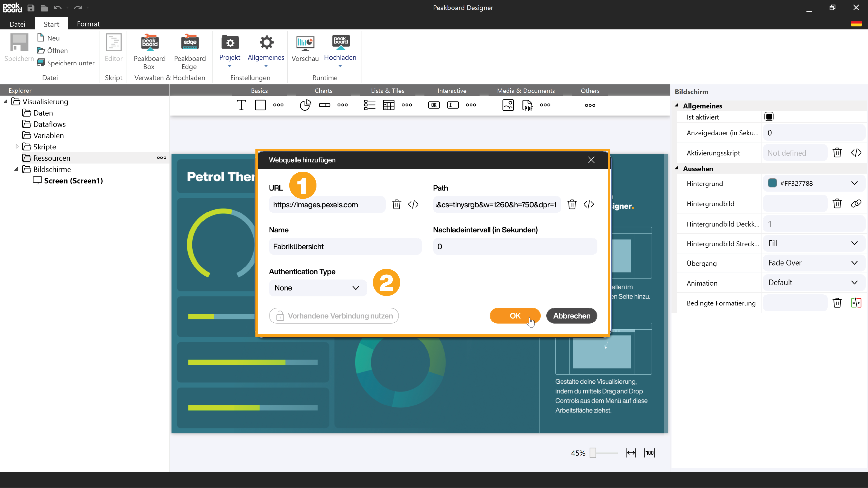Select the linear gauge control
The height and width of the screenshot is (488, 868).
pos(325,105)
